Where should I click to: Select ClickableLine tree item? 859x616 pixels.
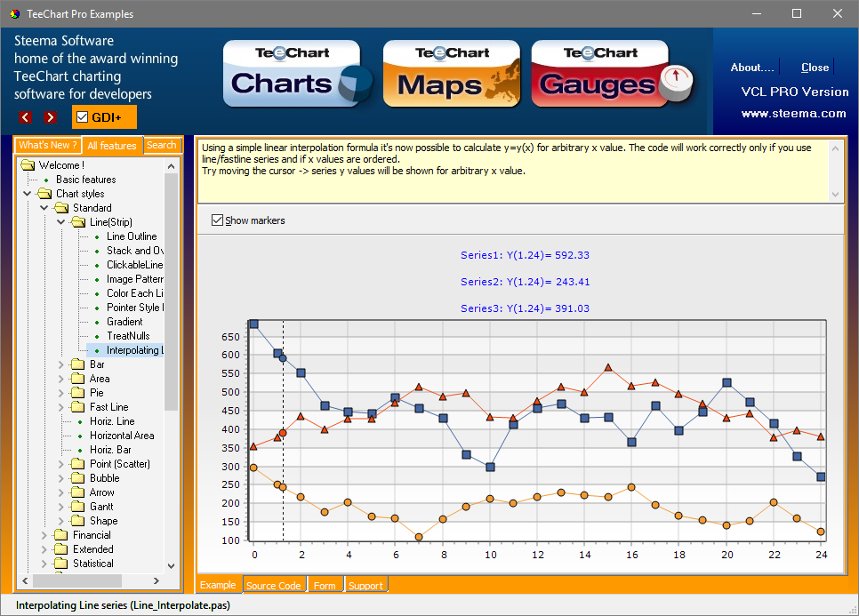coord(135,265)
